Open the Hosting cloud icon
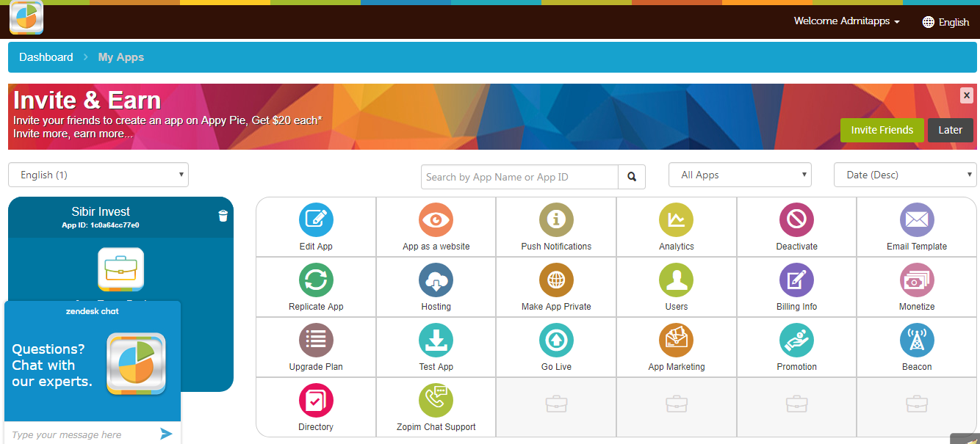980x444 pixels. [x=436, y=280]
